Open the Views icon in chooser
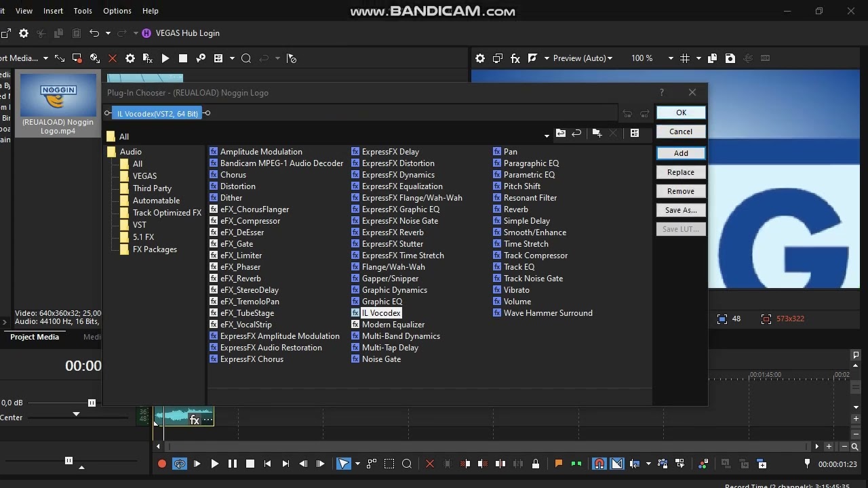The image size is (868, 488). point(635,134)
